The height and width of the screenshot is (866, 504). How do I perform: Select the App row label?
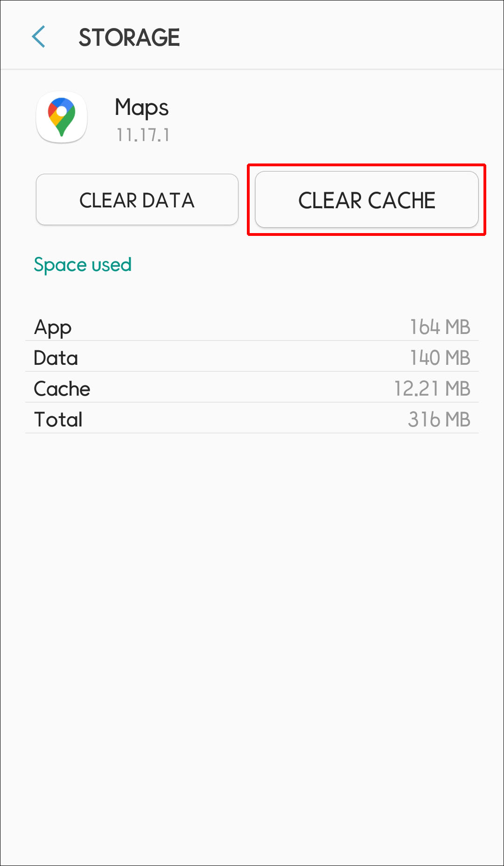pyautogui.click(x=53, y=327)
